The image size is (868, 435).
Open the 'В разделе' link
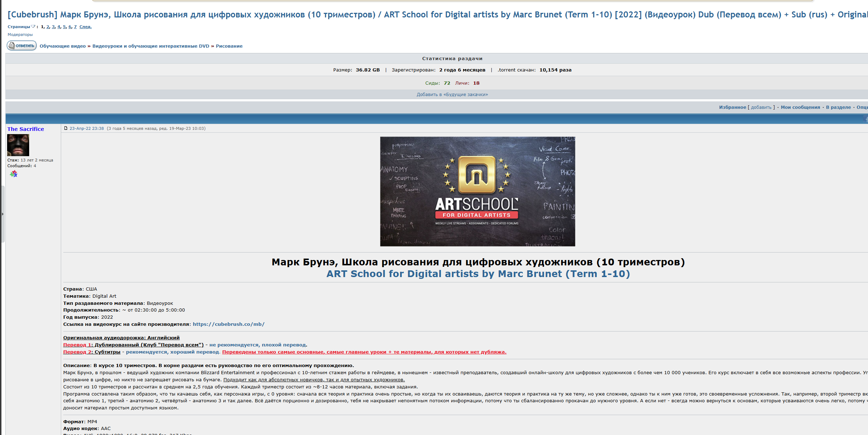pos(838,107)
